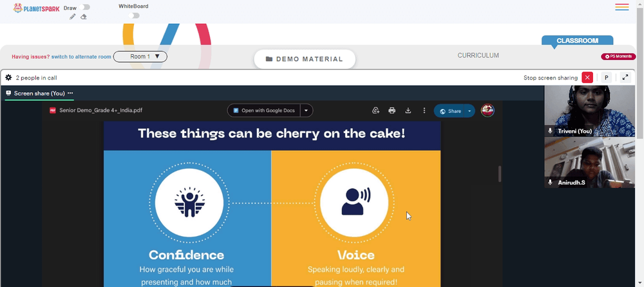Select Triveni (You) video tile
644x287 pixels.
click(589, 110)
